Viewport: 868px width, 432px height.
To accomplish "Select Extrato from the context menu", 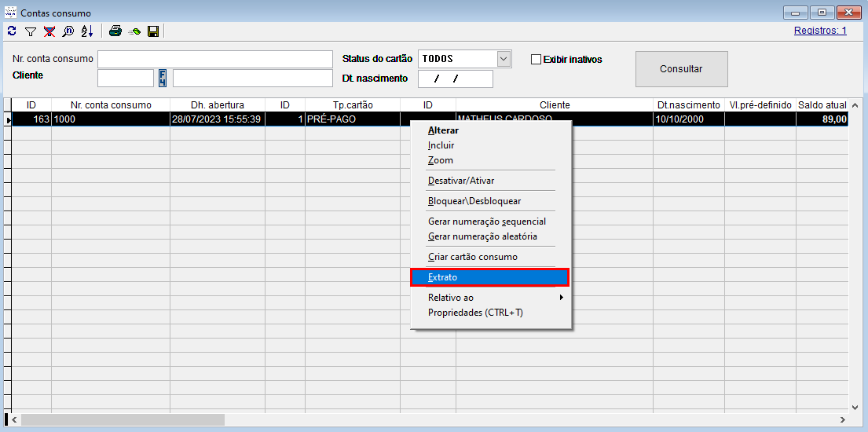I will (x=489, y=277).
